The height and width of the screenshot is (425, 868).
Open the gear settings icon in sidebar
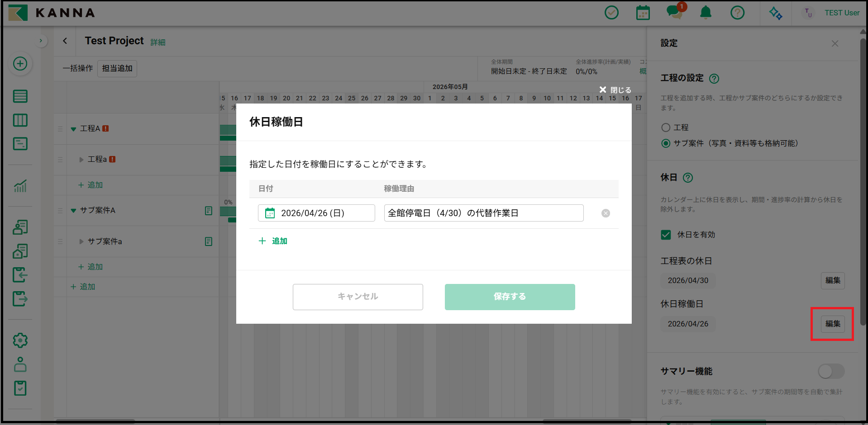tap(20, 340)
